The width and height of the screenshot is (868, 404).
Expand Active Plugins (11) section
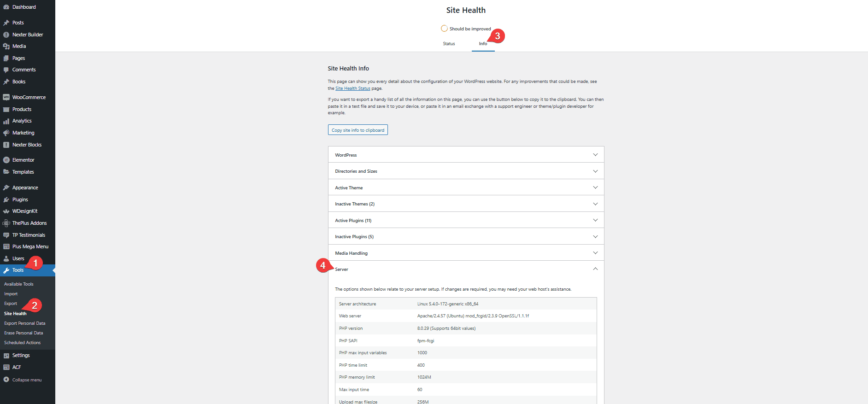(x=466, y=220)
